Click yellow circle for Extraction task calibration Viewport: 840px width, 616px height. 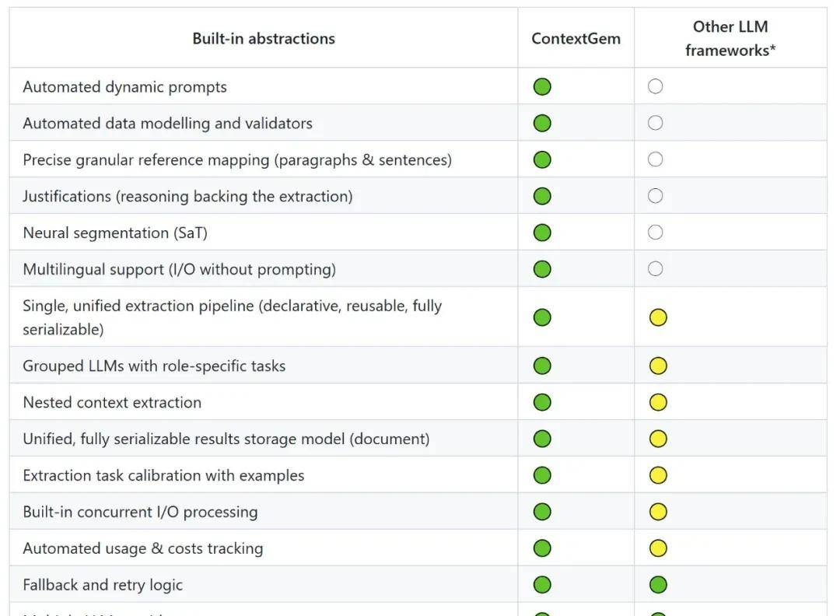click(658, 475)
